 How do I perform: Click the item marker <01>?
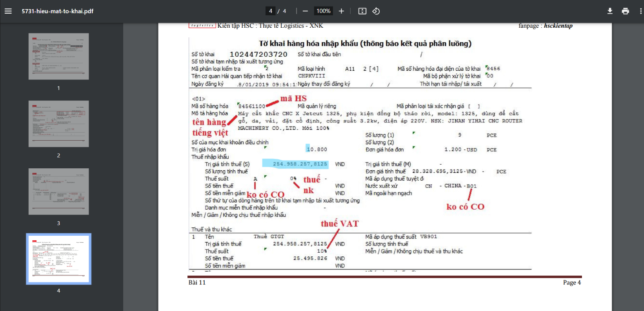coord(199,99)
